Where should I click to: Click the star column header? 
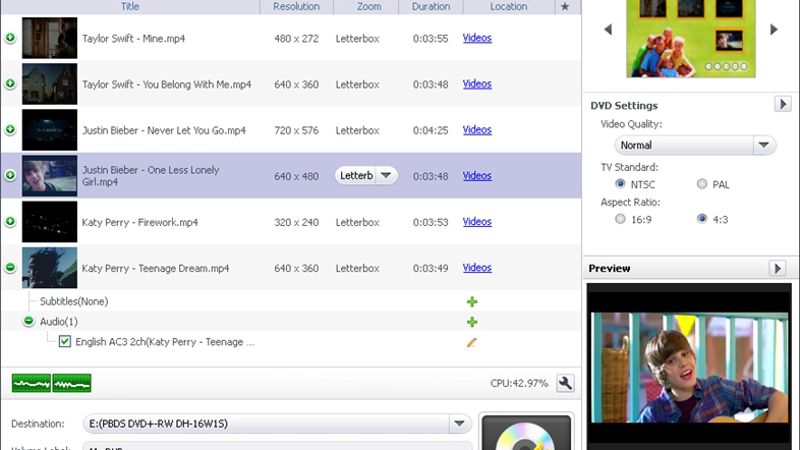(565, 7)
